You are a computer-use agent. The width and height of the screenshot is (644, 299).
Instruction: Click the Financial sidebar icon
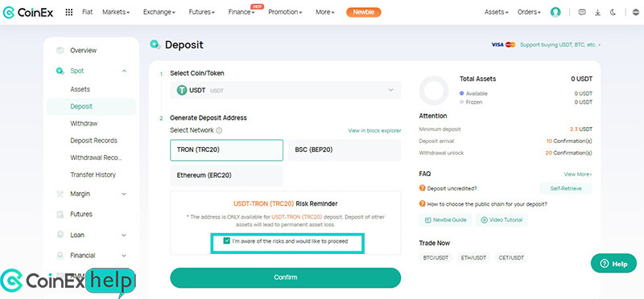pyautogui.click(x=60, y=256)
